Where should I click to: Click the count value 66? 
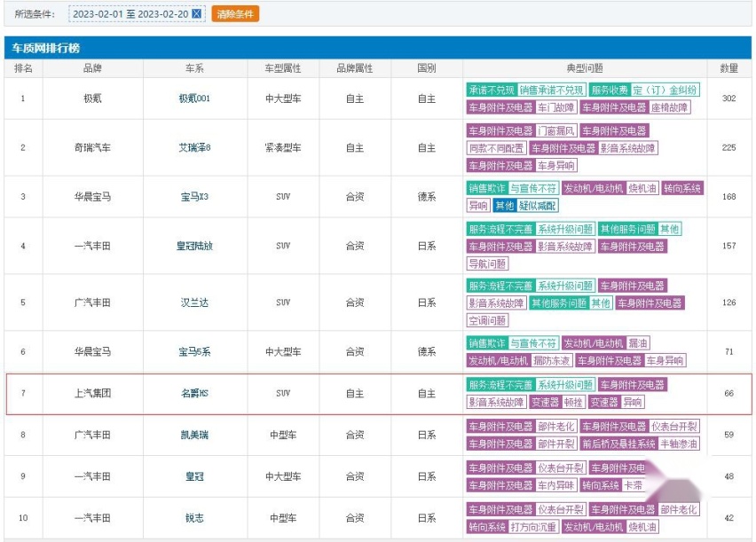[729, 394]
